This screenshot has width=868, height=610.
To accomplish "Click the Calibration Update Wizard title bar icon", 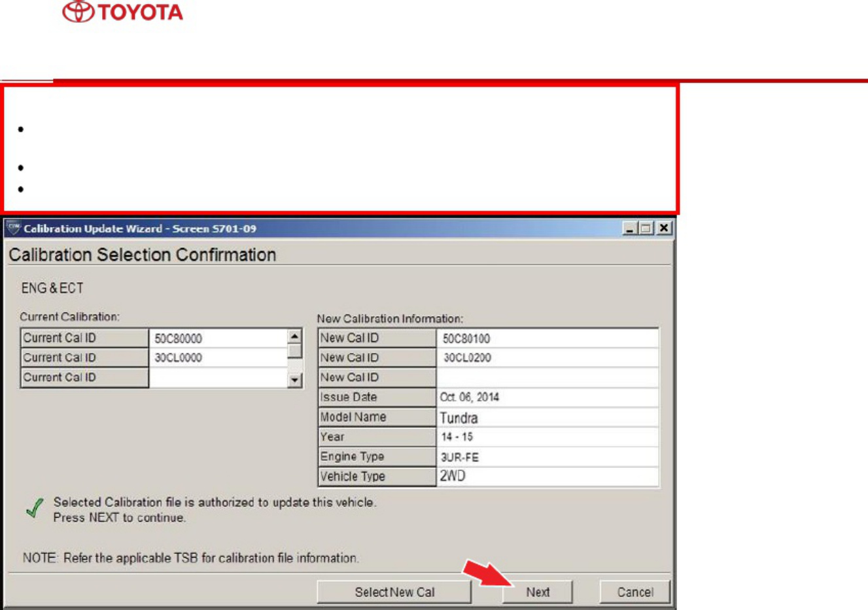I will 13,228.
